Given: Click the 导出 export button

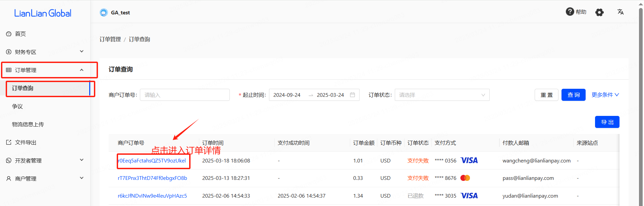Looking at the screenshot, I should click(607, 122).
